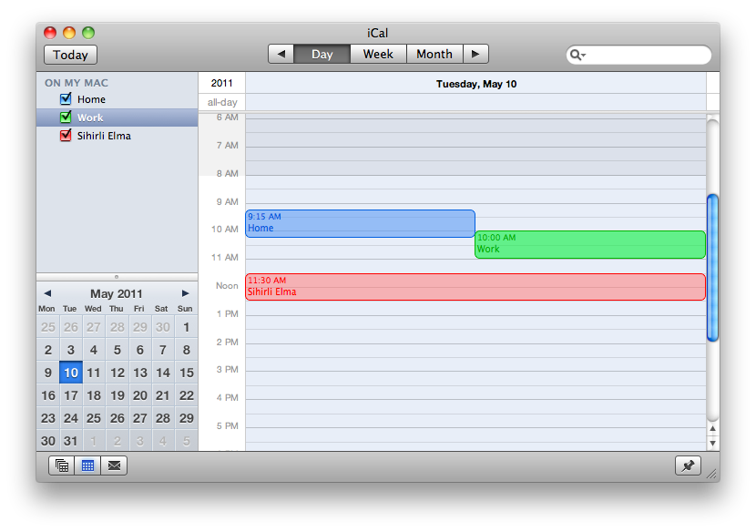Click the vertical scrollbar thumb
Image resolution: width=756 pixels, height=532 pixels.
(x=712, y=267)
